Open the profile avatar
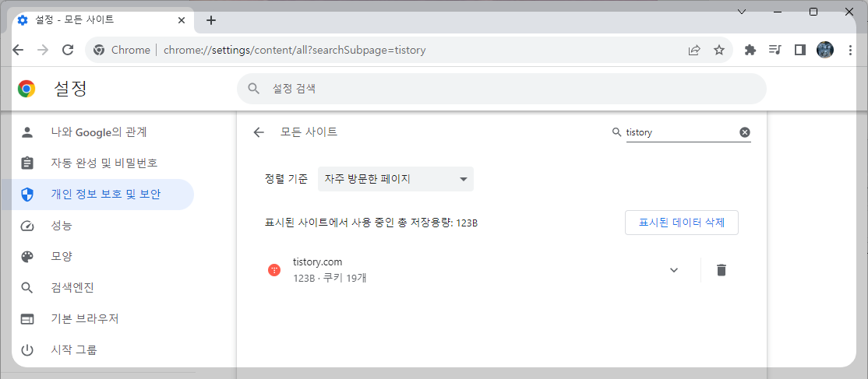The width and height of the screenshot is (868, 379). [825, 50]
